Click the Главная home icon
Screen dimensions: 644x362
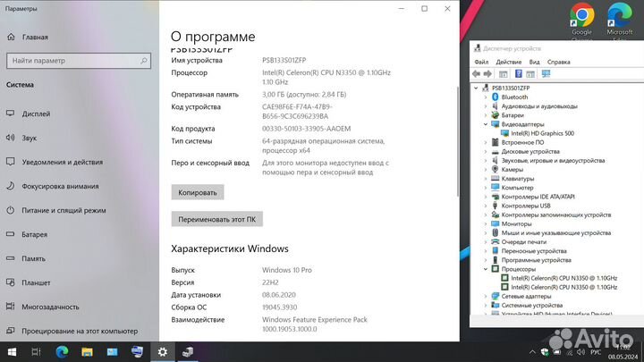10,38
